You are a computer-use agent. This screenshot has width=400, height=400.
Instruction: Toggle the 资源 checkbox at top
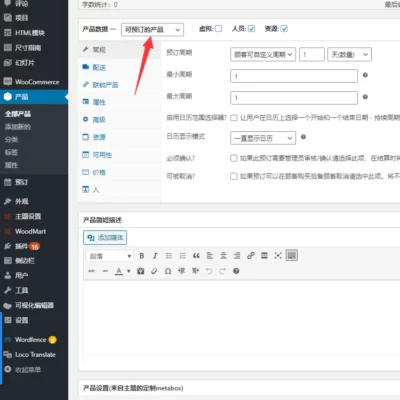tap(284, 29)
